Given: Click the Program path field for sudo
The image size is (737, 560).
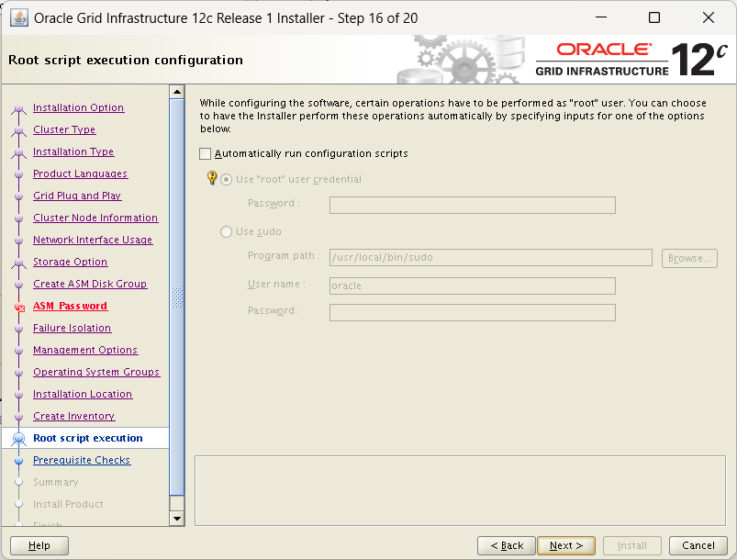Looking at the screenshot, I should [491, 258].
